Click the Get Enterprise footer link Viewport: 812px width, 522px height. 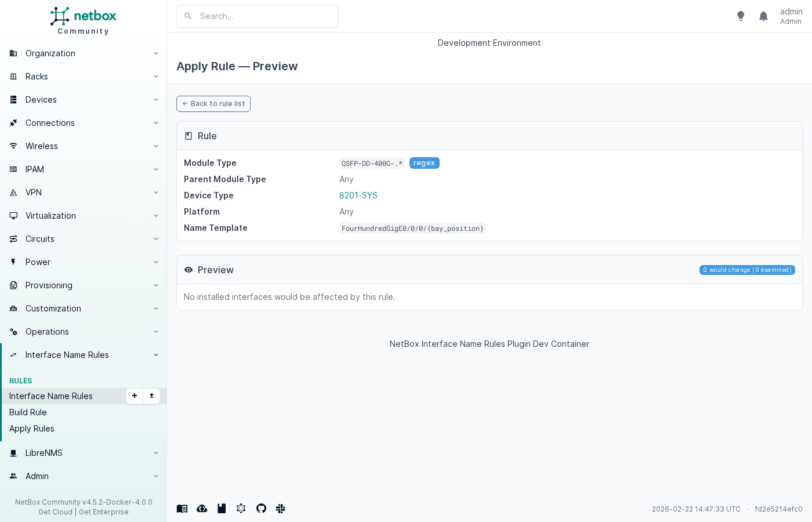pyautogui.click(x=104, y=512)
